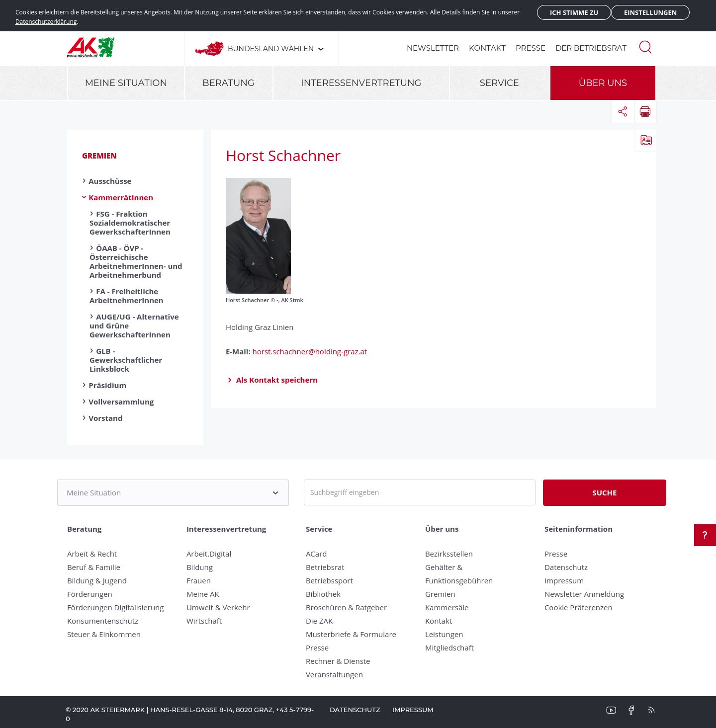
Task: Click Als Kontakt speichern
Action: tap(276, 380)
